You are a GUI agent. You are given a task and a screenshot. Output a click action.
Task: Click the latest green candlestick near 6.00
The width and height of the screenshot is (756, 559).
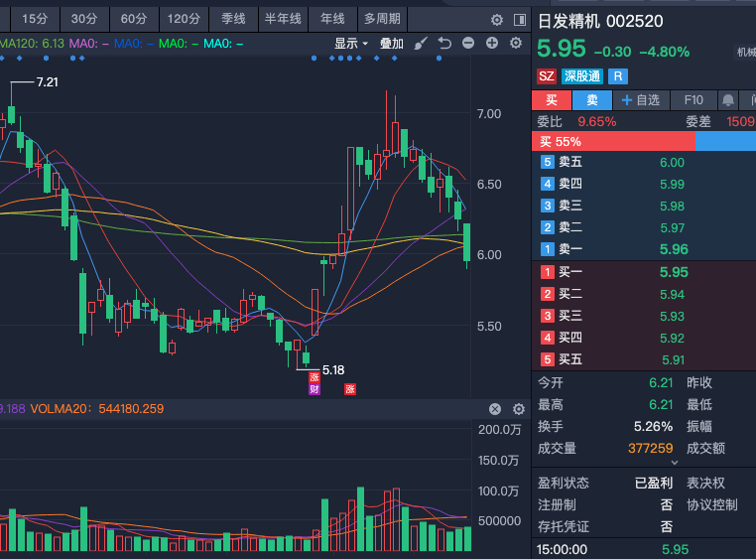pos(466,241)
